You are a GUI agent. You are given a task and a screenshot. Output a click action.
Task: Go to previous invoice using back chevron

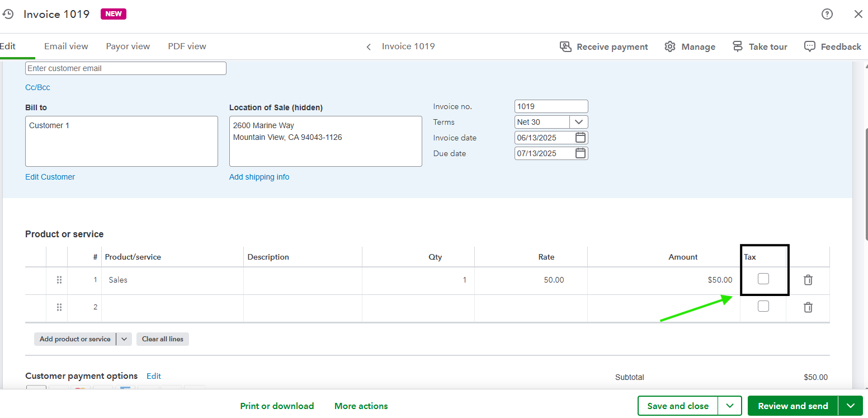pos(369,47)
